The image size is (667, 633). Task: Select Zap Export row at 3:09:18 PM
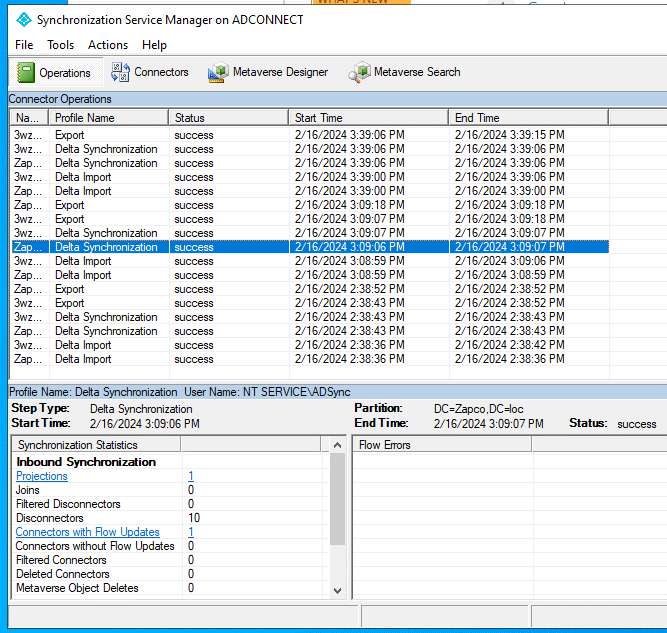(x=310, y=205)
